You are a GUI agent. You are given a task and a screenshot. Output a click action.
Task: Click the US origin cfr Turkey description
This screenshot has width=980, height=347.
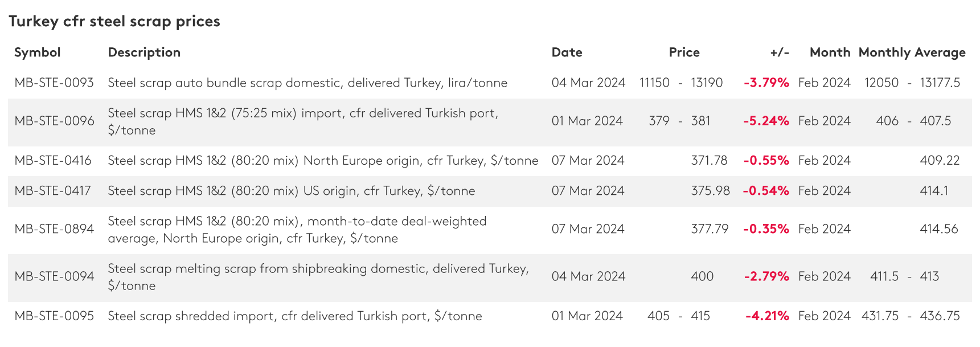coord(292,191)
